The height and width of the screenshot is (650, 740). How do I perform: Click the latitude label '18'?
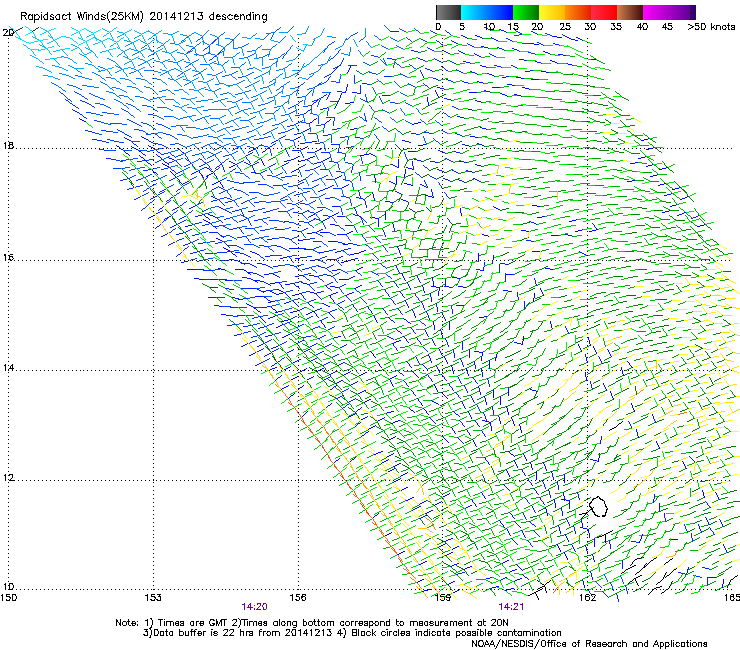point(8,145)
